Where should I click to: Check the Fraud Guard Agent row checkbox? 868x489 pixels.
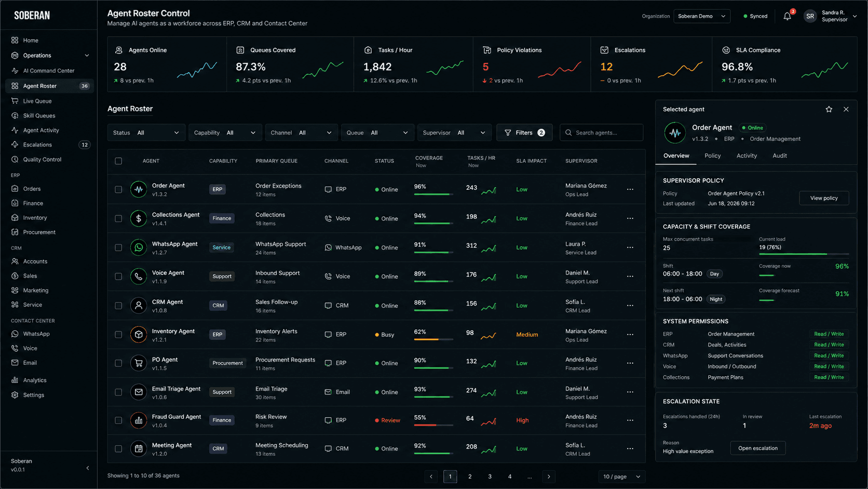point(118,420)
